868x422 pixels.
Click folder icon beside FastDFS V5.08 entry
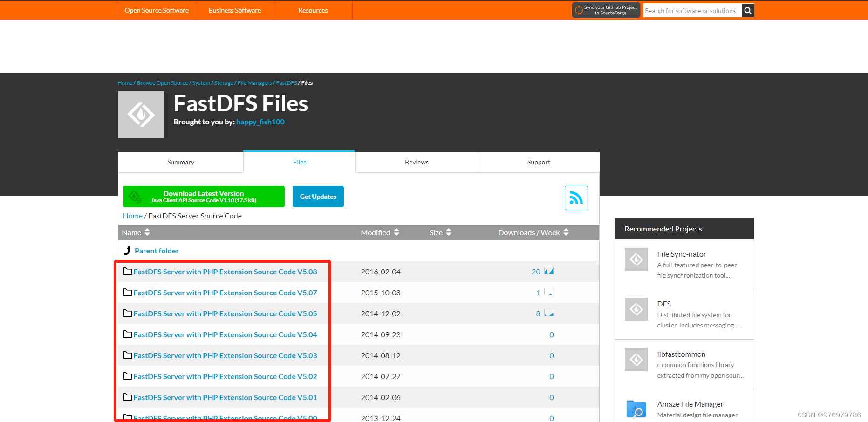pos(127,271)
